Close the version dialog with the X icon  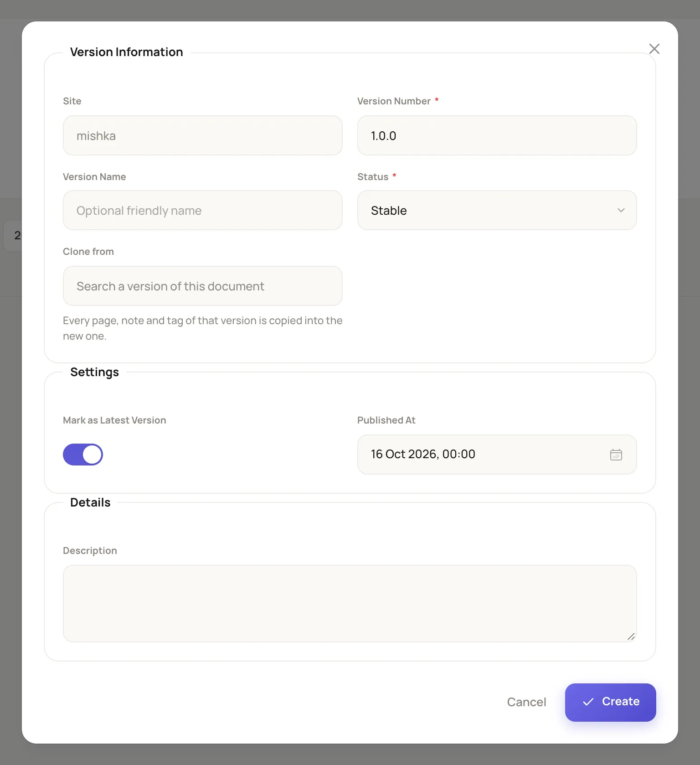pyautogui.click(x=654, y=49)
